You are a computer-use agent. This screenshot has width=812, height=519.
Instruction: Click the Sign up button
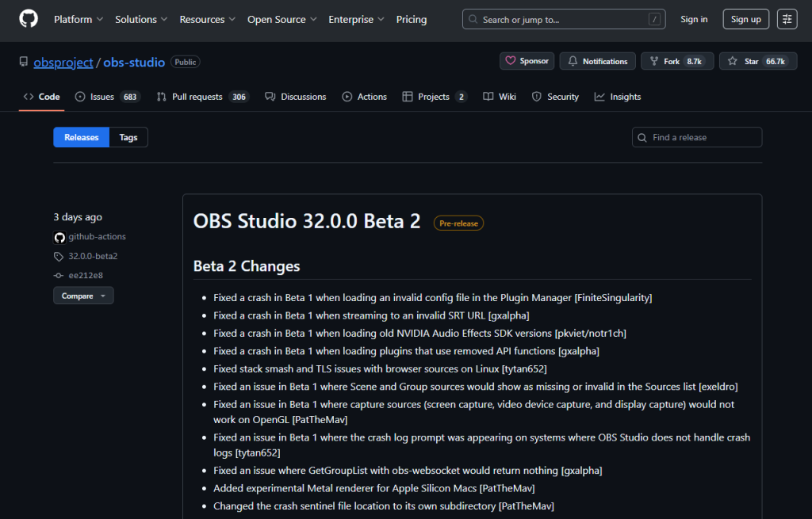coord(745,19)
